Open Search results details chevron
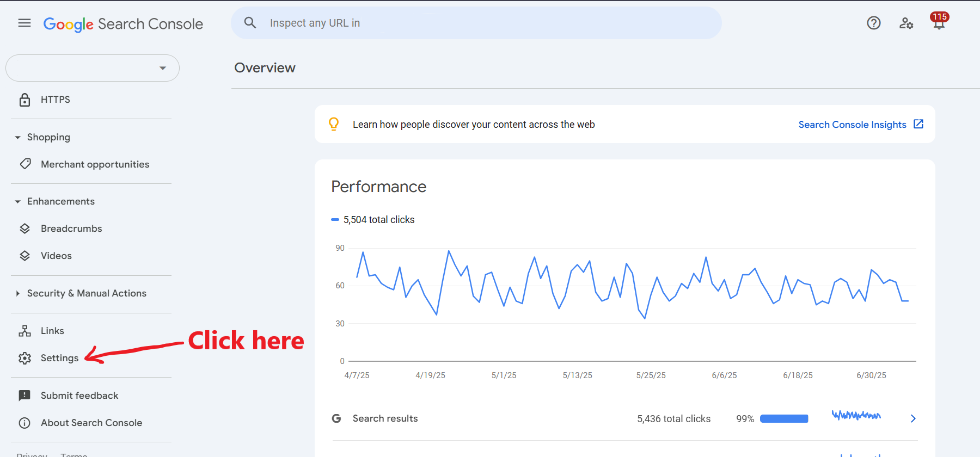 (913, 418)
